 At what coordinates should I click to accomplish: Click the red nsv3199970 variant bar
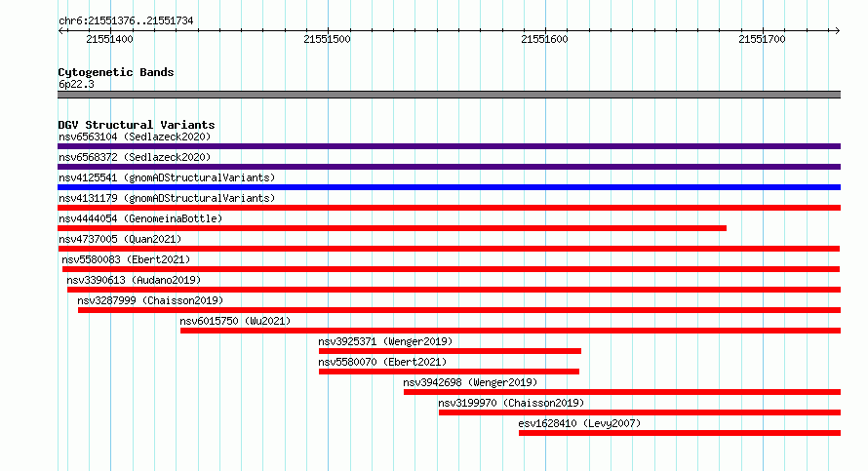pyautogui.click(x=640, y=412)
